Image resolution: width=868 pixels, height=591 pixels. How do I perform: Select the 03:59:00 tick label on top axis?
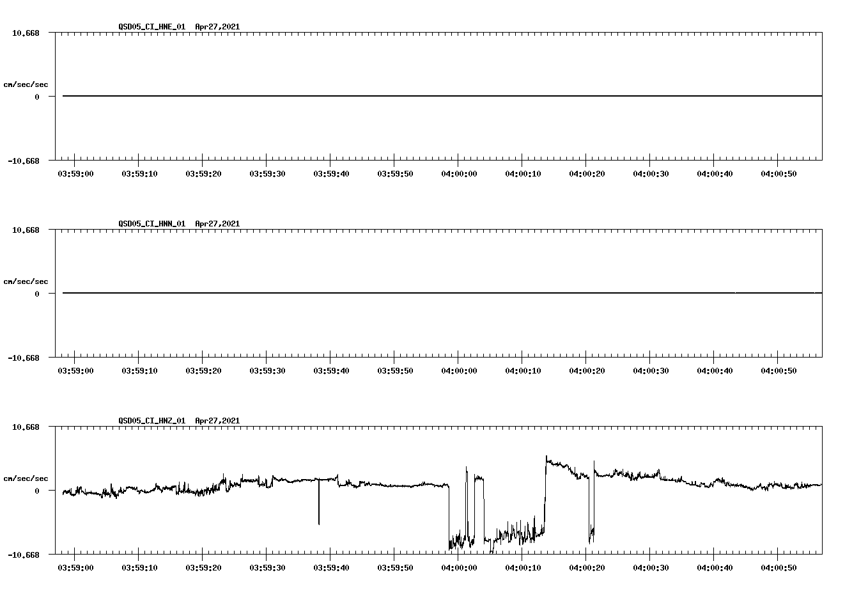(74, 173)
